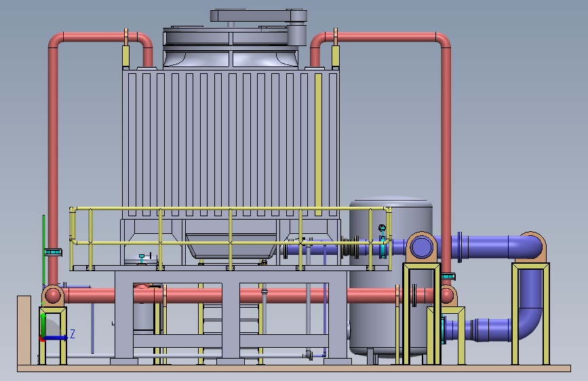Pick the yellow vertical strip on tower louvers
Screen dimensions: 588x381
pyautogui.click(x=318, y=144)
